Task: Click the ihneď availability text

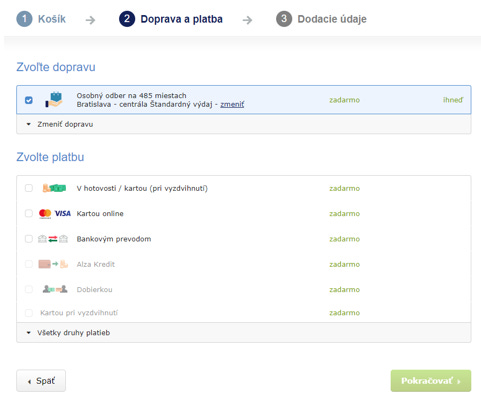Action: click(x=453, y=100)
